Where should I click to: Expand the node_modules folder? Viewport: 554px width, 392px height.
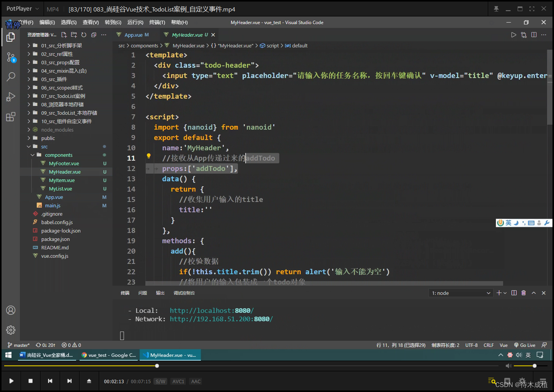coord(57,130)
